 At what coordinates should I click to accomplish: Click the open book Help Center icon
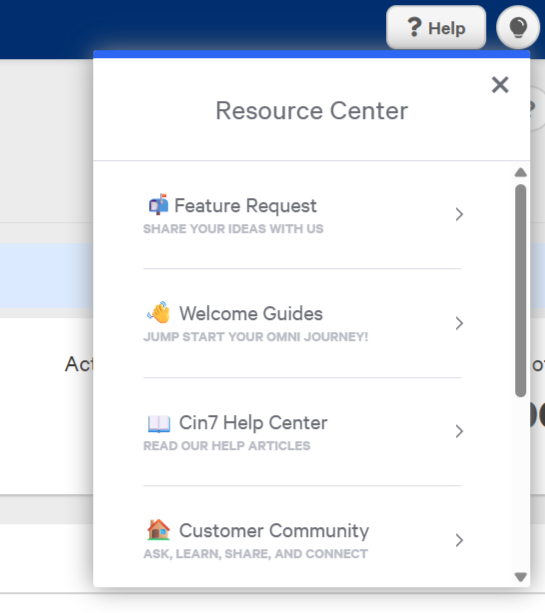pyautogui.click(x=159, y=424)
